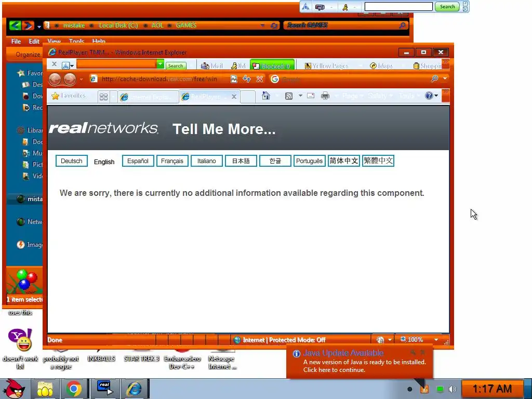Open RealPlayer from the taskbar
This screenshot has width=532, height=399.
click(105, 389)
